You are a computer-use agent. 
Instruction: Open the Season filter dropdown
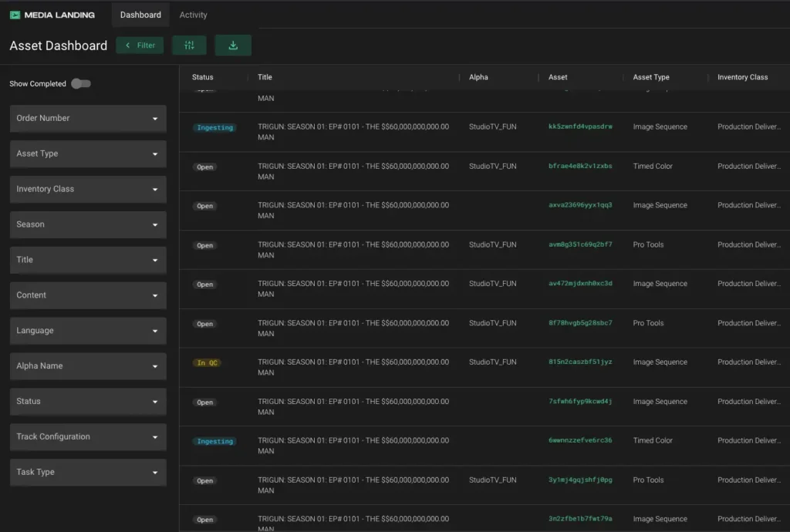[88, 225]
